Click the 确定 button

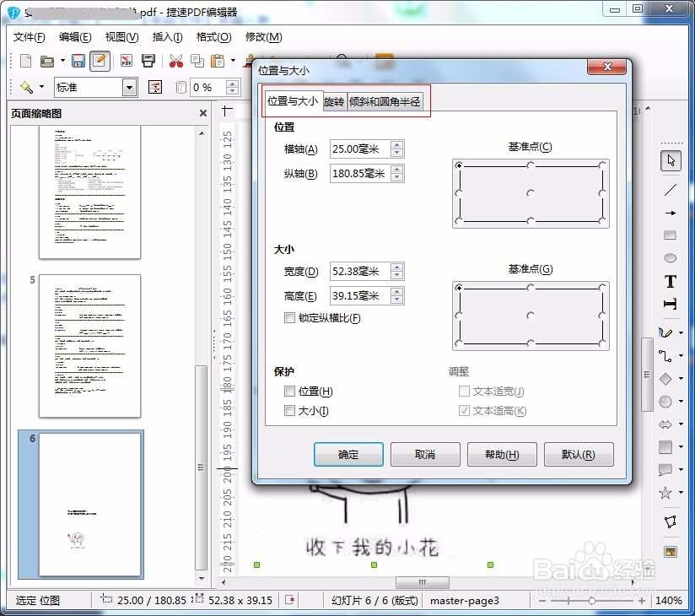[x=347, y=454]
